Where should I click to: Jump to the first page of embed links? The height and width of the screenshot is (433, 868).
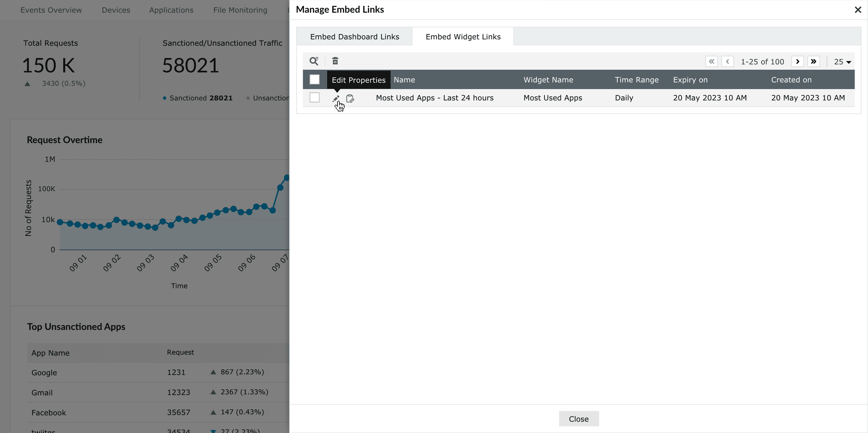pyautogui.click(x=712, y=61)
